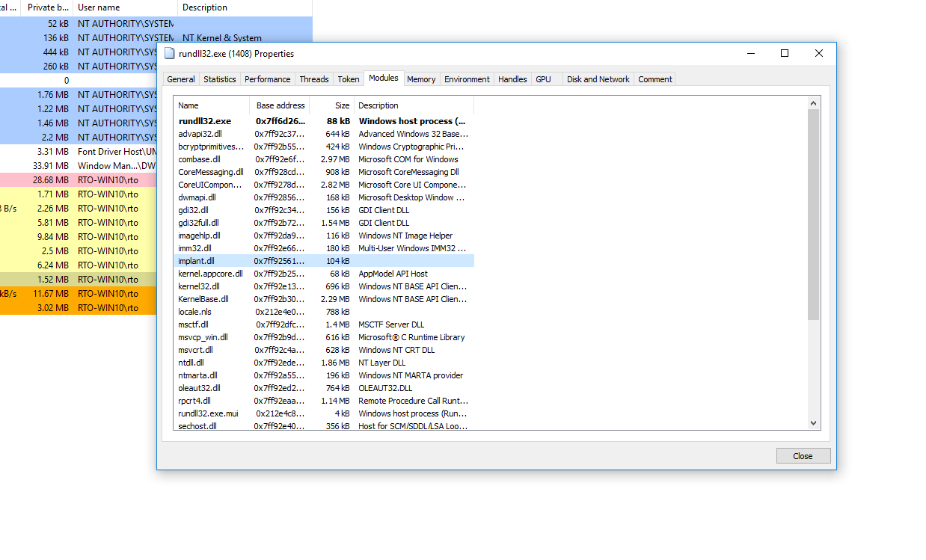Screen dimensions: 926x560
Task: Click the rundll32.exe Properties title bar icon
Action: click(169, 54)
